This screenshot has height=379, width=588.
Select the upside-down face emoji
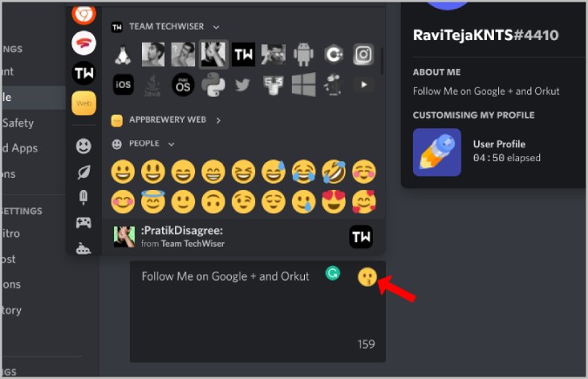click(213, 201)
